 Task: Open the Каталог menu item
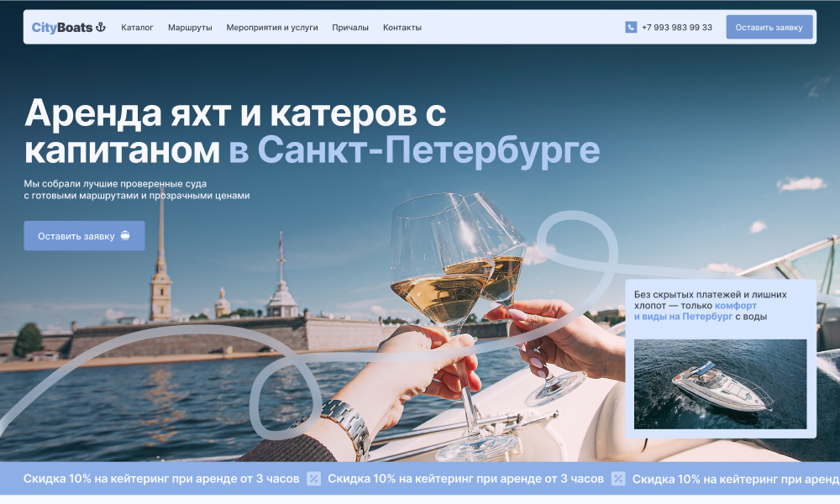pyautogui.click(x=137, y=28)
